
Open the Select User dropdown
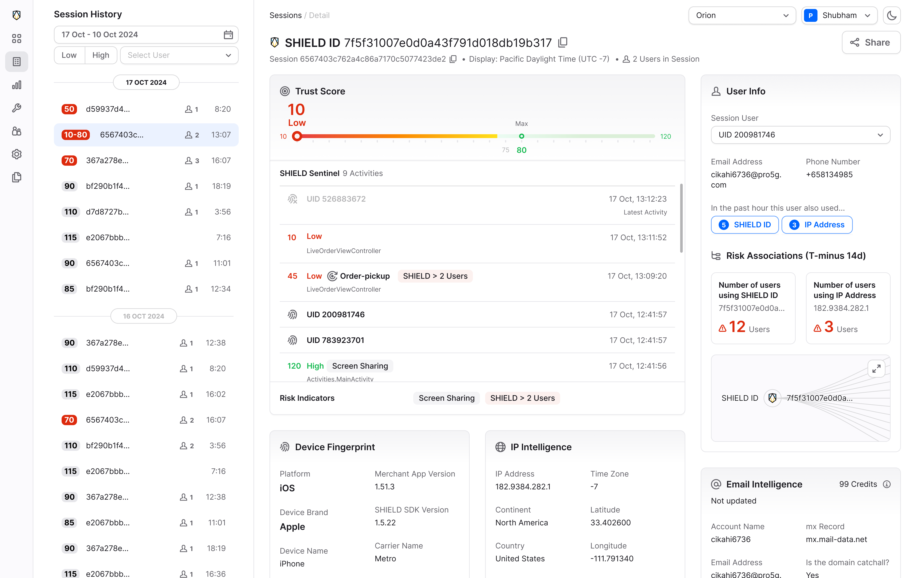[179, 55]
